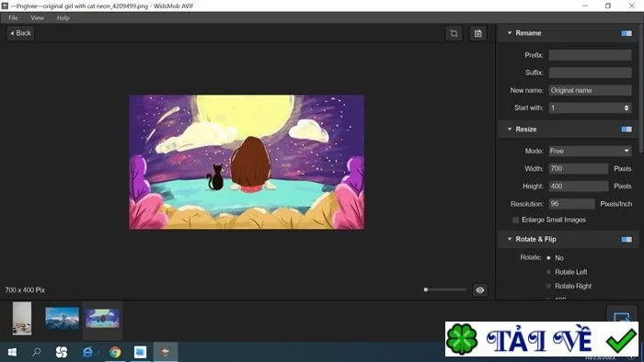This screenshot has width=644, height=362.
Task: Click the save icon in toolbar
Action: [478, 34]
